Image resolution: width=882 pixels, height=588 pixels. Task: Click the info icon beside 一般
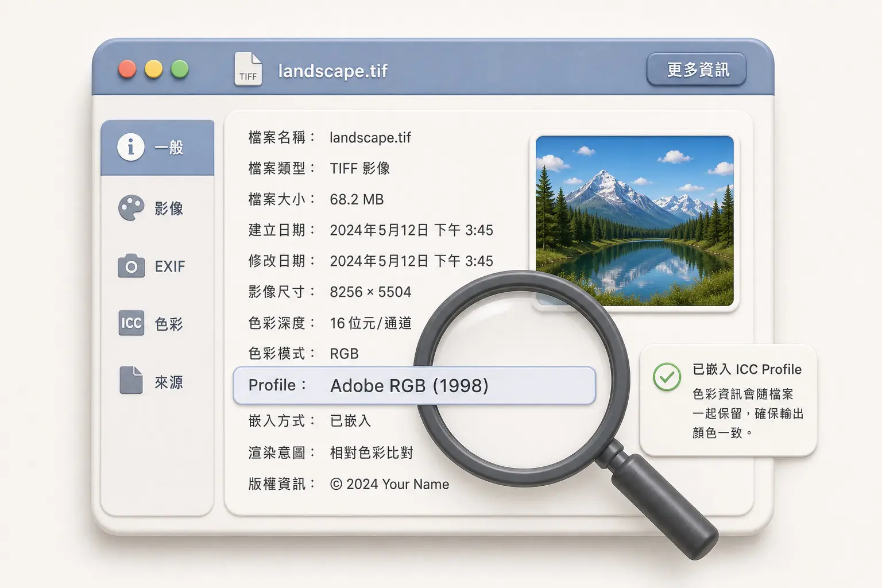click(131, 147)
